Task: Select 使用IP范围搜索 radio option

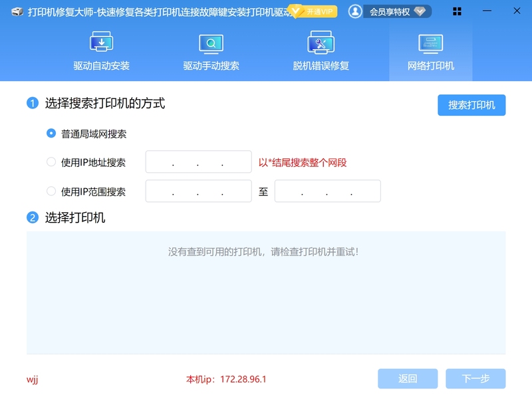Action: (51, 191)
